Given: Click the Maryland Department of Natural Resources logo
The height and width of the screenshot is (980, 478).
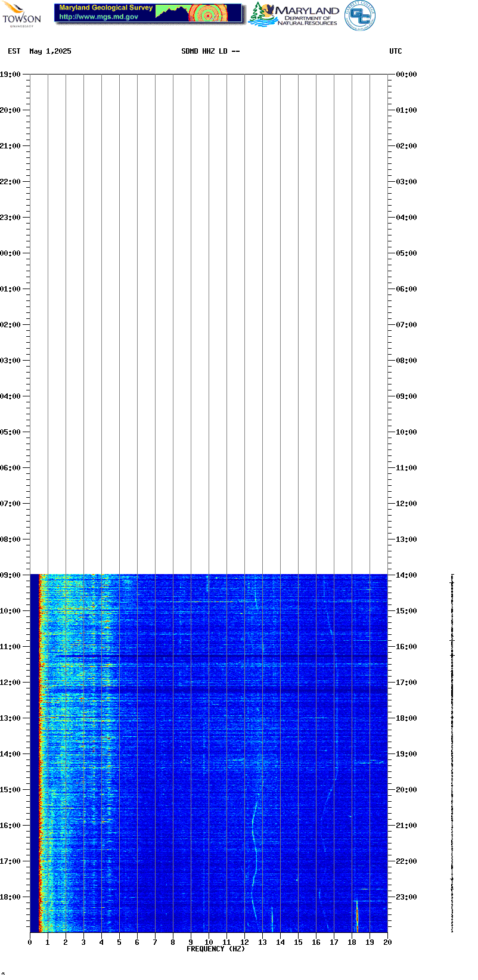Looking at the screenshot, I should coord(294,15).
